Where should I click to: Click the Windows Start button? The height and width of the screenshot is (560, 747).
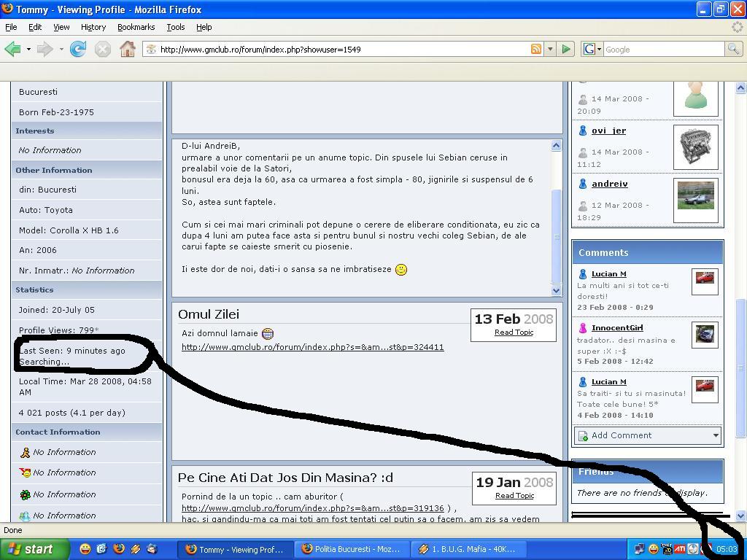[31, 549]
